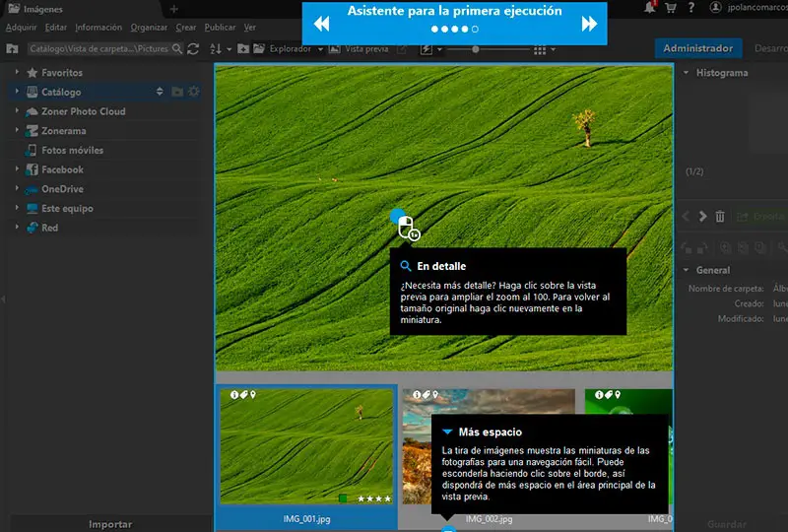
Task: Expand the Catálogo tree node
Action: point(17,91)
